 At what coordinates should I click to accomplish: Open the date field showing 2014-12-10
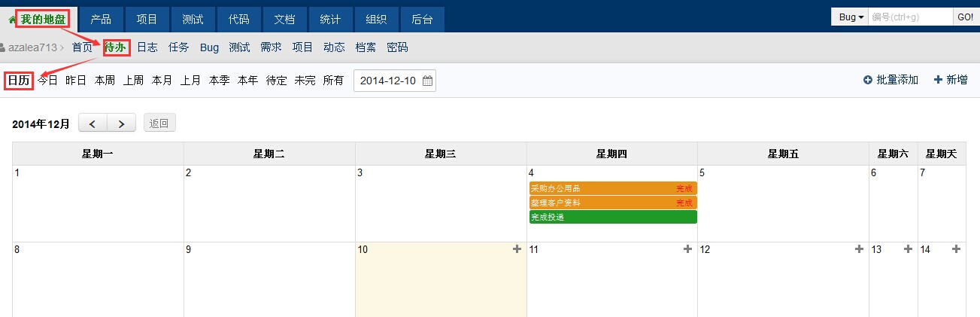point(388,81)
